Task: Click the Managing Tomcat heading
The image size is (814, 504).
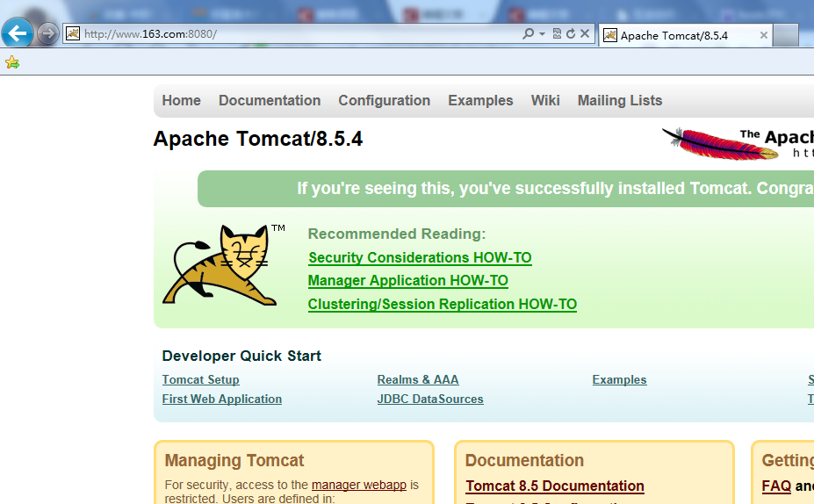Action: pyautogui.click(x=234, y=460)
